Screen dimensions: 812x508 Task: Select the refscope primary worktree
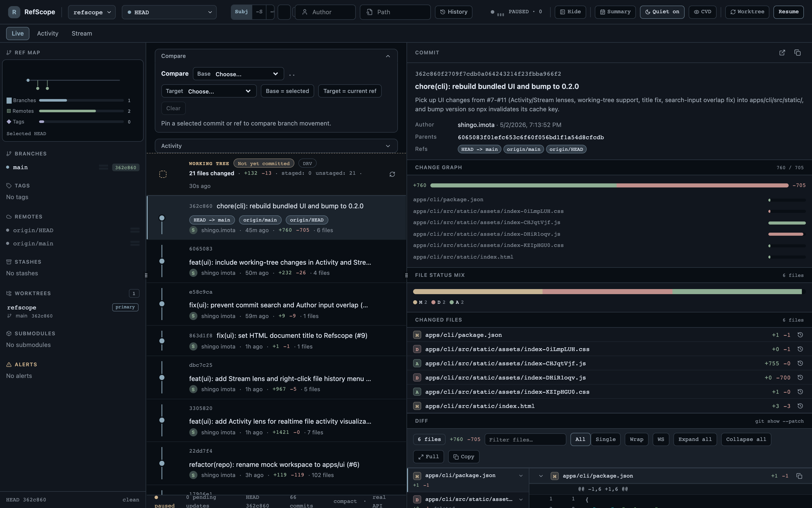73,311
